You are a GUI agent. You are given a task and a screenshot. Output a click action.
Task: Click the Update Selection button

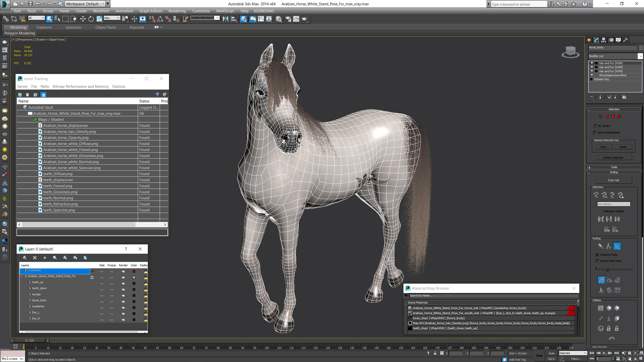coord(613,158)
